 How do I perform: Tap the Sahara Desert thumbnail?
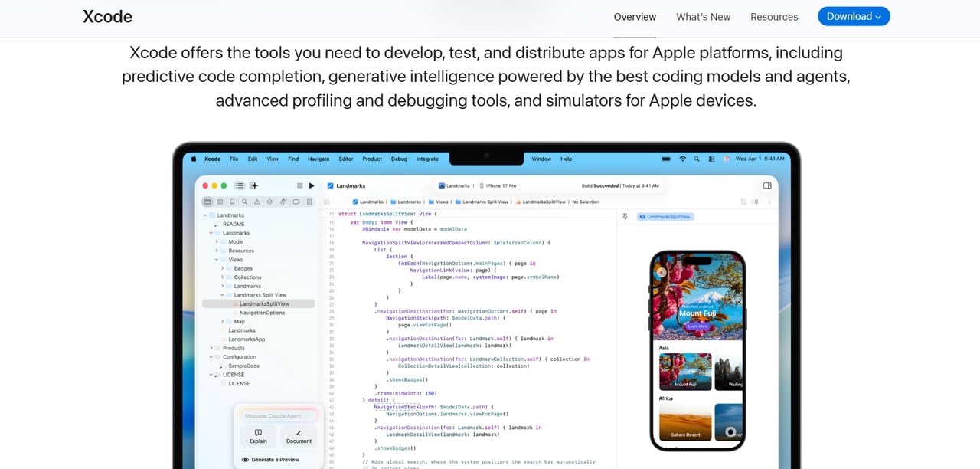[x=685, y=422]
